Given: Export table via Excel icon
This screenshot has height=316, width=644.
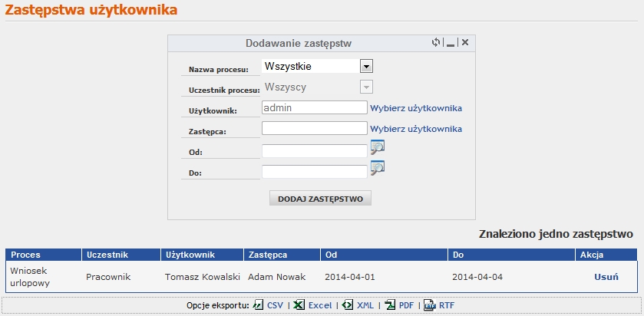Looking at the screenshot, I should coord(299,305).
